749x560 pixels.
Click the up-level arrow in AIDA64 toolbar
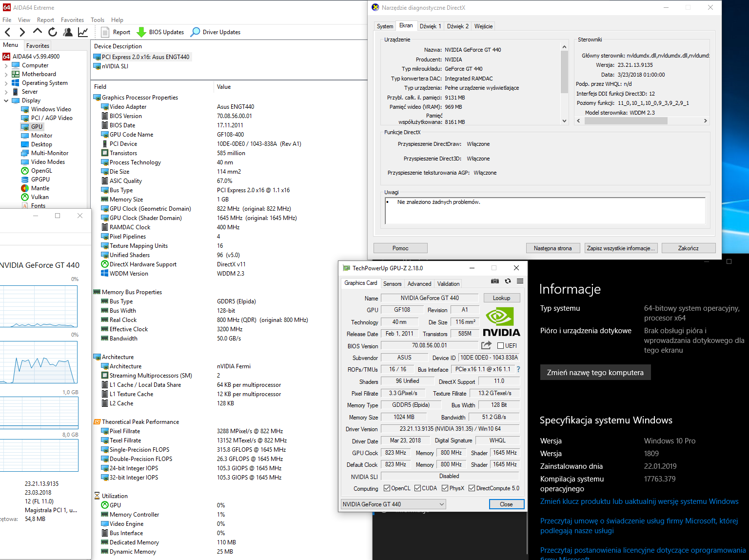click(x=37, y=32)
